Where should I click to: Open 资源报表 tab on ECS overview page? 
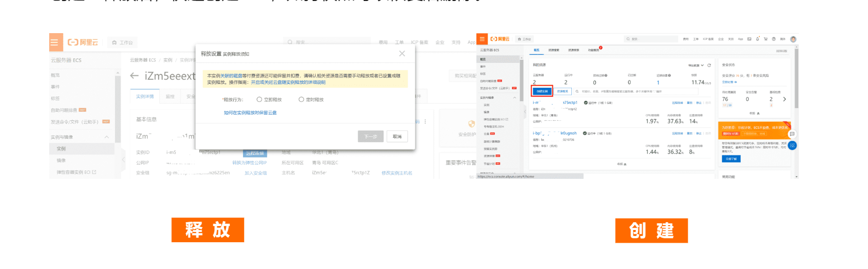coord(573,50)
